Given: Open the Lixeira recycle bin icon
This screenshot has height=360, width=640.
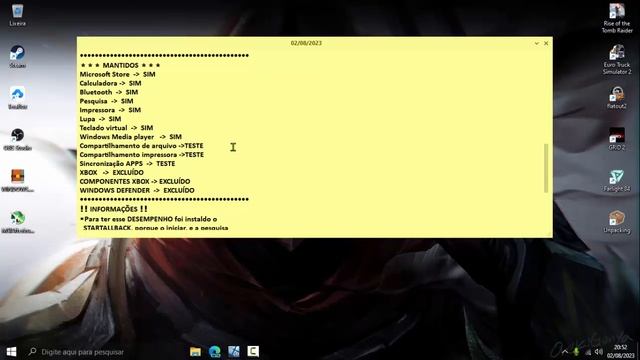Looking at the screenshot, I should pos(18,15).
